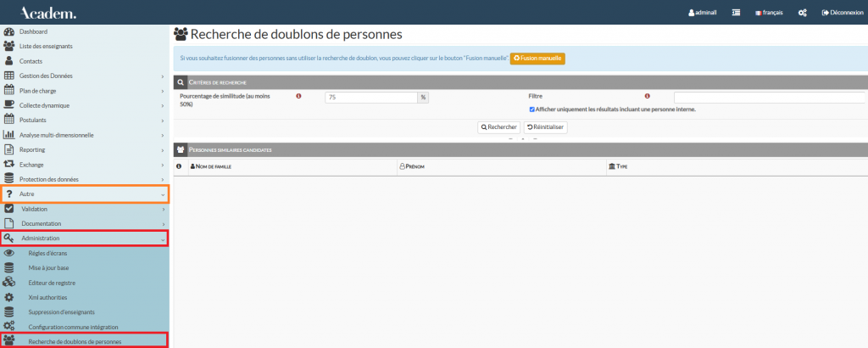Expand the Analyse multi-dimensionnelle menu
The height and width of the screenshot is (348, 868).
85,135
